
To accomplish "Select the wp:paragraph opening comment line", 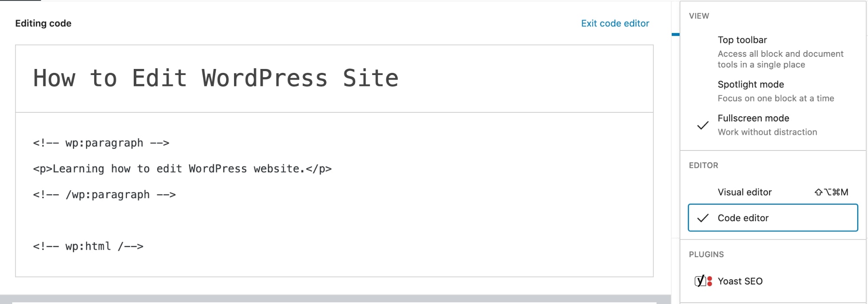I will (101, 143).
